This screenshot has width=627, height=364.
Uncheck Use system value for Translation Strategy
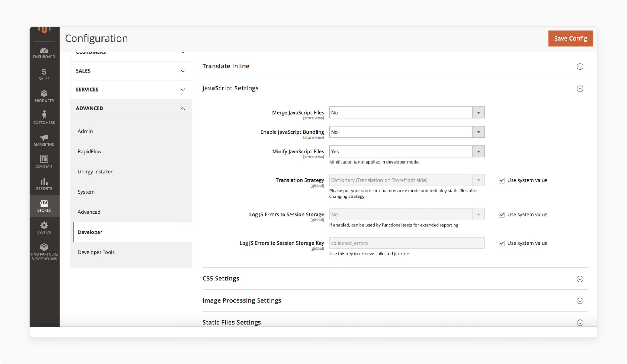pyautogui.click(x=502, y=180)
